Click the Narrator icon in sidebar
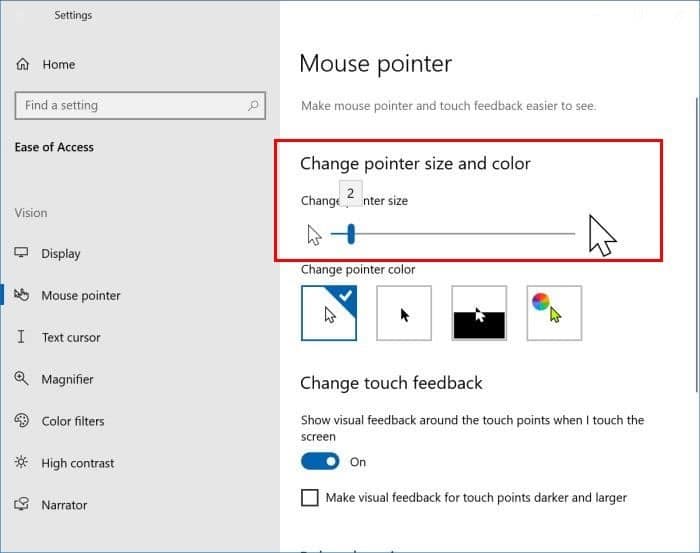Screen dimensions: 700x553 tap(21, 504)
